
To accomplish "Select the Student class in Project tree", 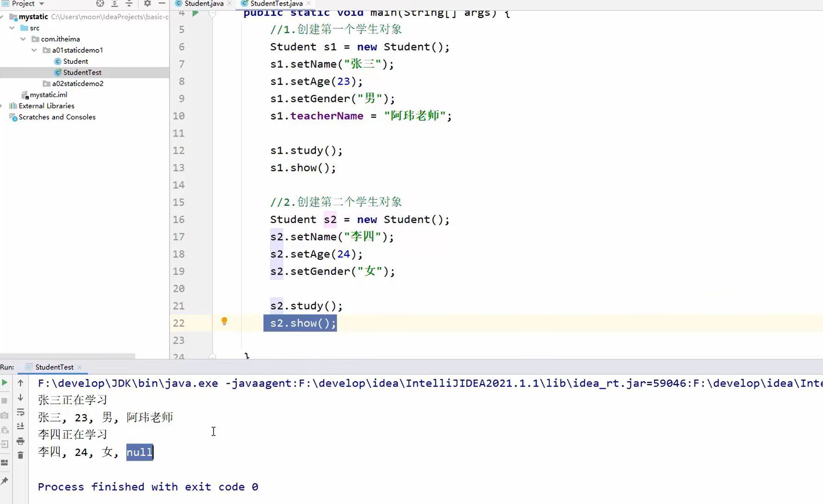I will 75,61.
